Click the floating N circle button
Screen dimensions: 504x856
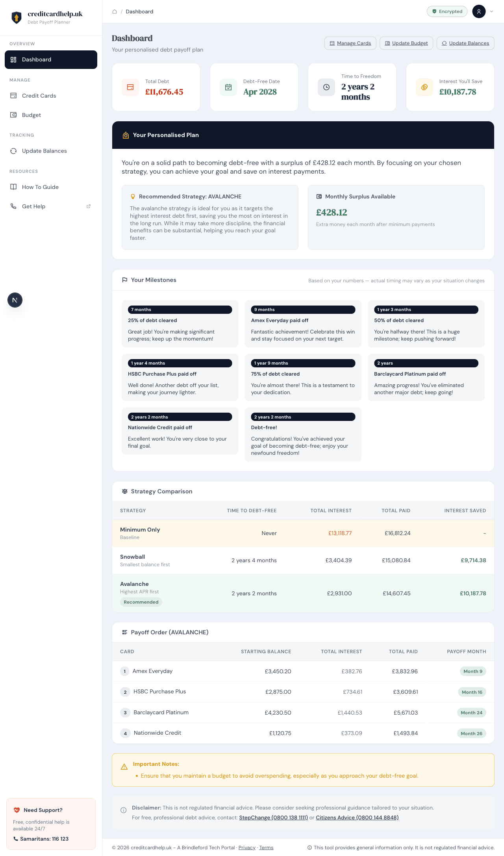click(15, 300)
